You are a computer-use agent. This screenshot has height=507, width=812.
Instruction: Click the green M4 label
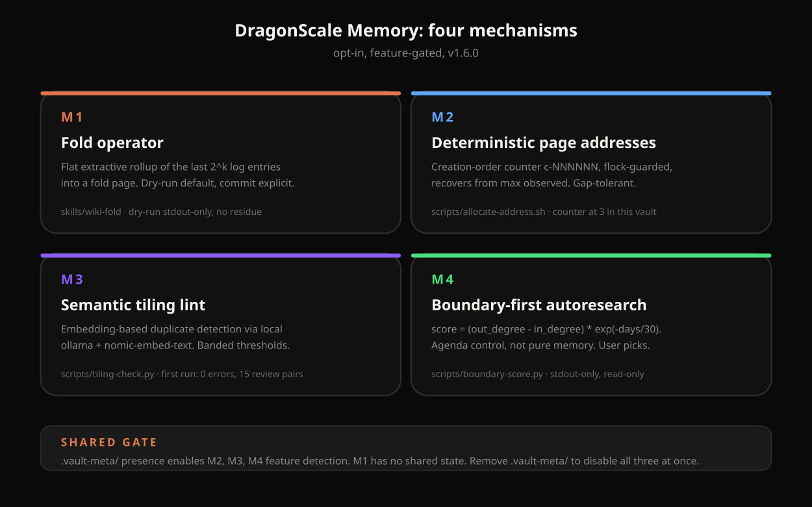tap(443, 280)
